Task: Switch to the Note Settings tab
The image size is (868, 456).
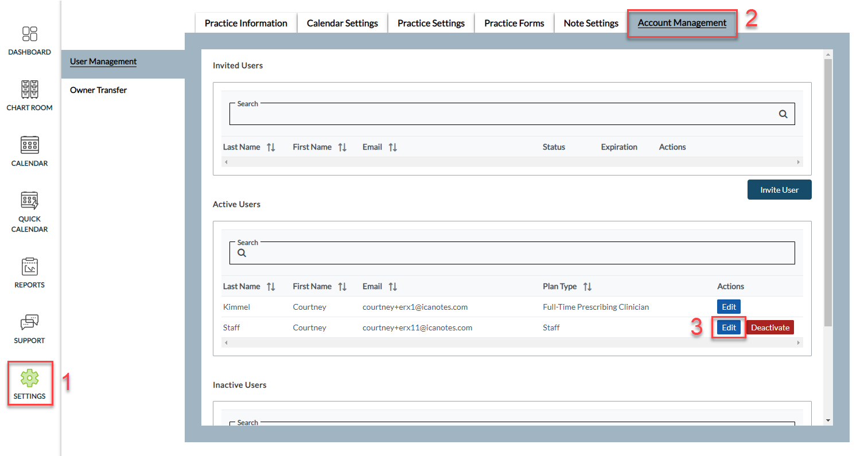Action: coord(591,24)
